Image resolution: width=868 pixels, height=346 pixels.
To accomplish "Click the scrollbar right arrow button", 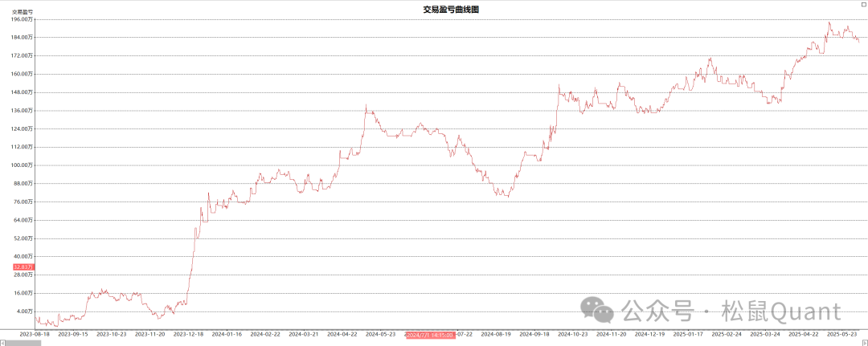I will pos(865,343).
